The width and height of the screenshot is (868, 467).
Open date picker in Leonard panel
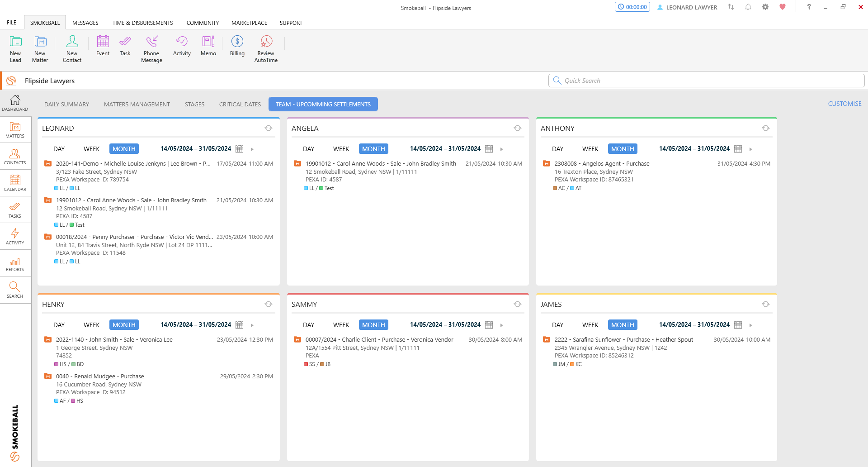tap(240, 149)
